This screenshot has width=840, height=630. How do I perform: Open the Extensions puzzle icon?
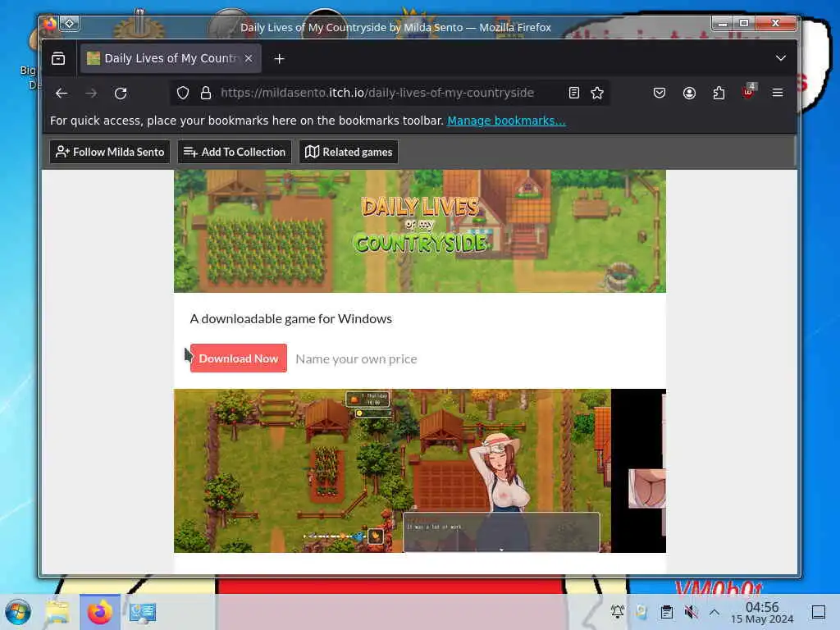719,94
